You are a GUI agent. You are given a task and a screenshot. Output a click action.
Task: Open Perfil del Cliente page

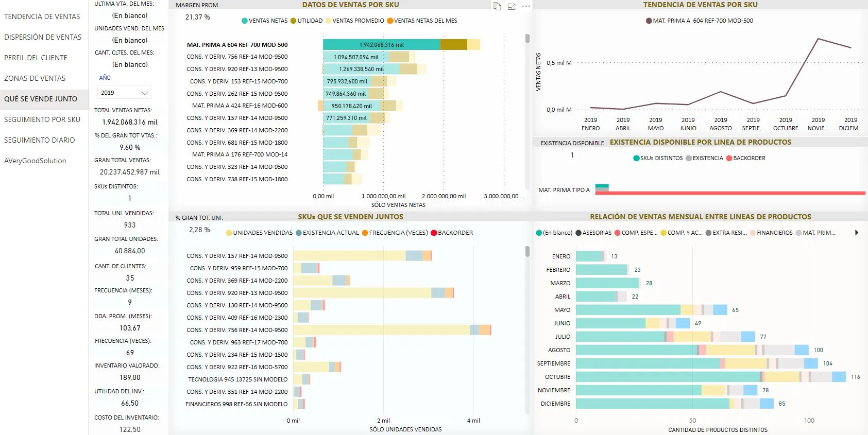pyautogui.click(x=36, y=58)
